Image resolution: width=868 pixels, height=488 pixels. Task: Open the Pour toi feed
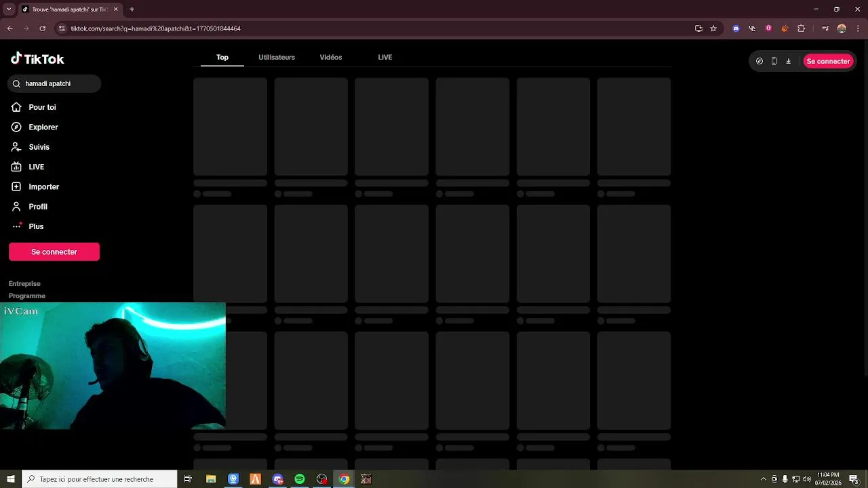coord(33,107)
